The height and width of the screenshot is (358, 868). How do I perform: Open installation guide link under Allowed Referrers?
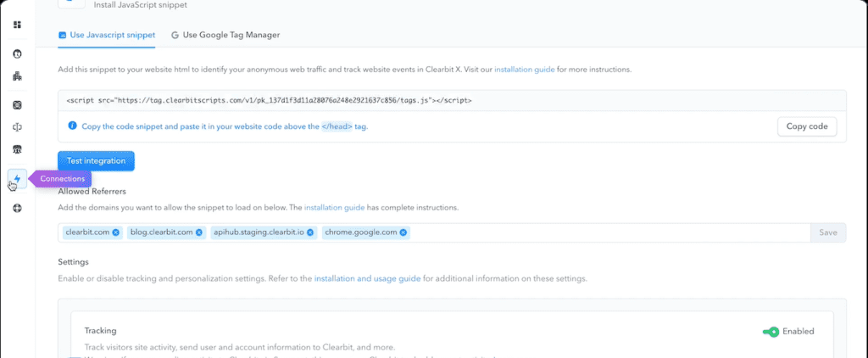[334, 208]
